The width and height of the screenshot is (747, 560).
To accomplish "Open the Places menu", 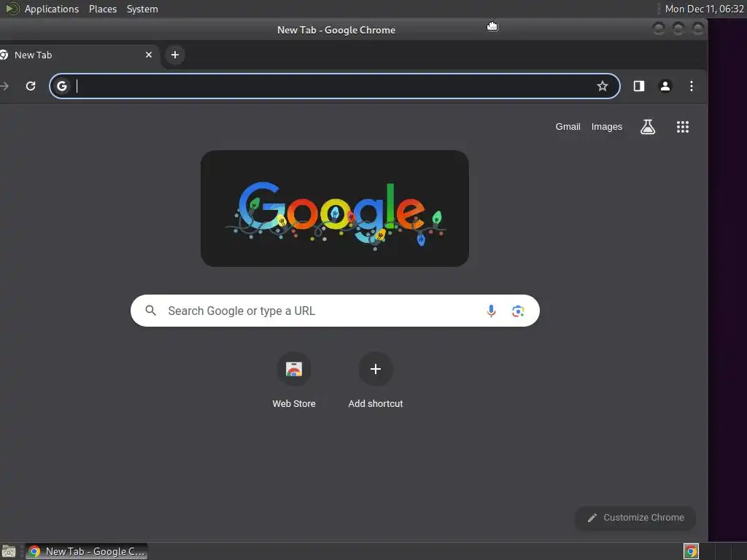I will (103, 9).
